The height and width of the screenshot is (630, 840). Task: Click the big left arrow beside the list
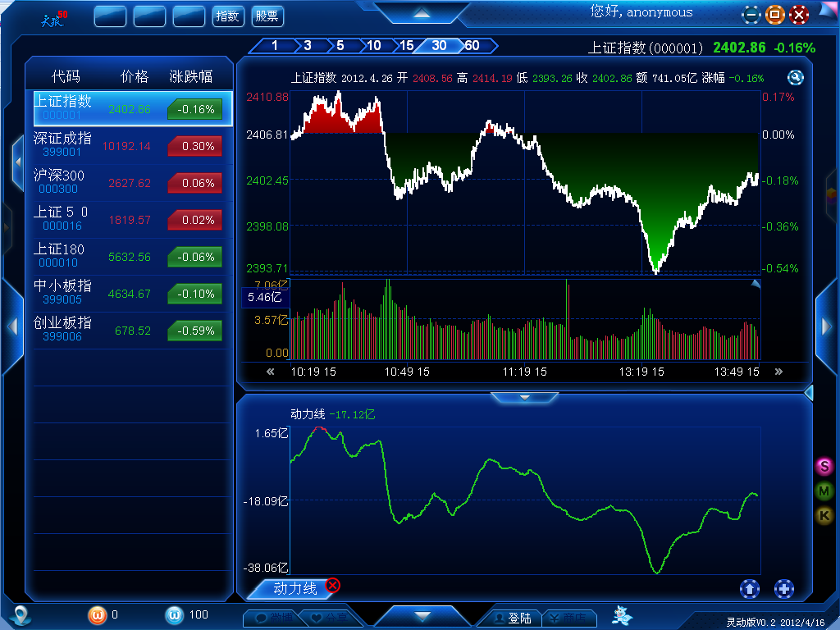point(13,326)
